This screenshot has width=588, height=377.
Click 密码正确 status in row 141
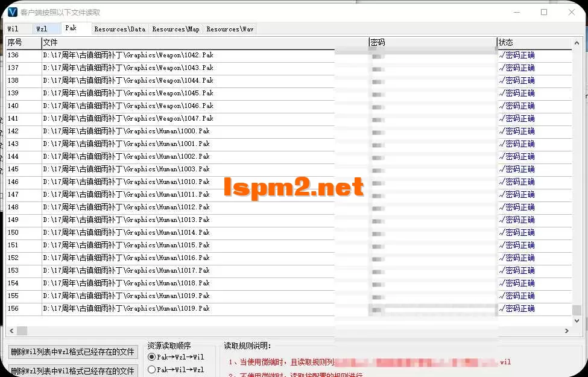[x=517, y=119]
